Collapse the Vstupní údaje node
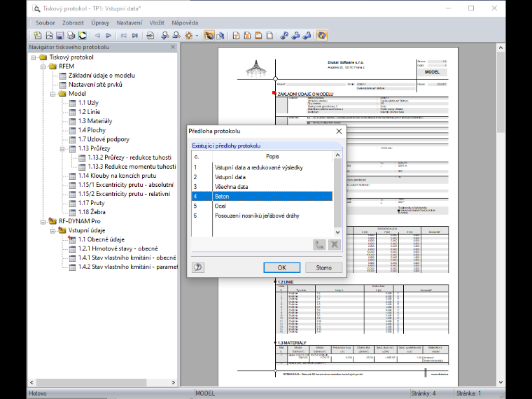 point(52,231)
